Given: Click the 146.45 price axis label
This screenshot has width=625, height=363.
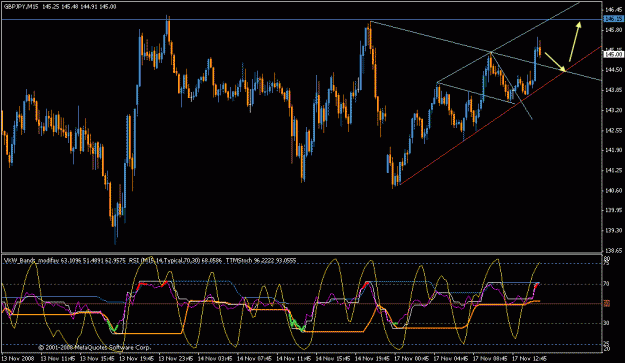Looking at the screenshot, I should point(613,10).
